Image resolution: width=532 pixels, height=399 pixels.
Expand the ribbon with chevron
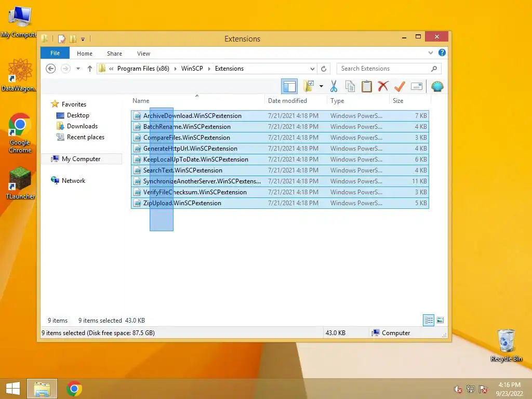pyautogui.click(x=431, y=52)
